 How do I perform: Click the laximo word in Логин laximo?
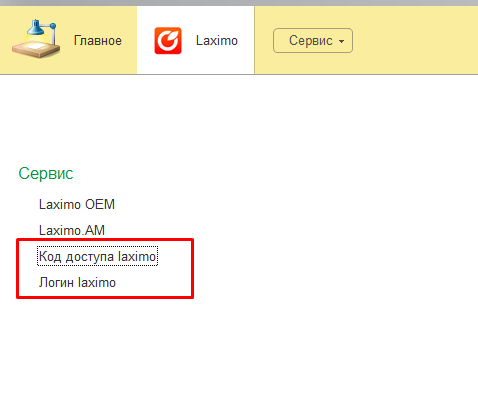(97, 282)
